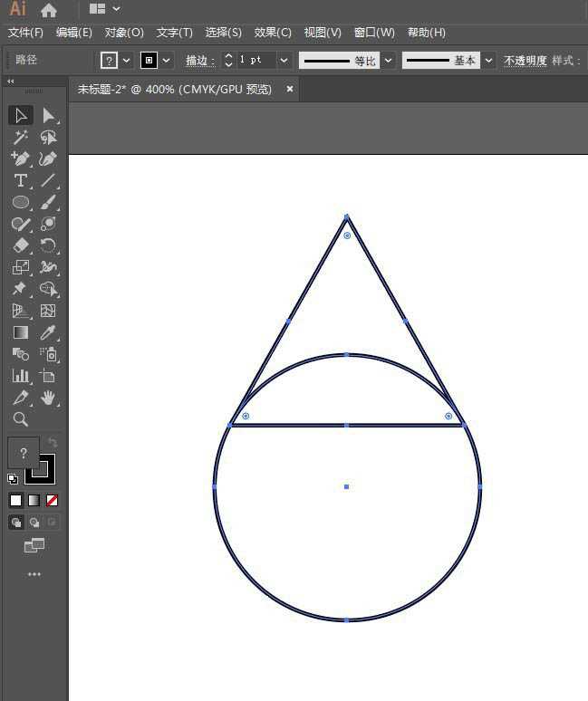Open the 文件(F) menu
This screenshot has width=588, height=701.
(x=25, y=33)
